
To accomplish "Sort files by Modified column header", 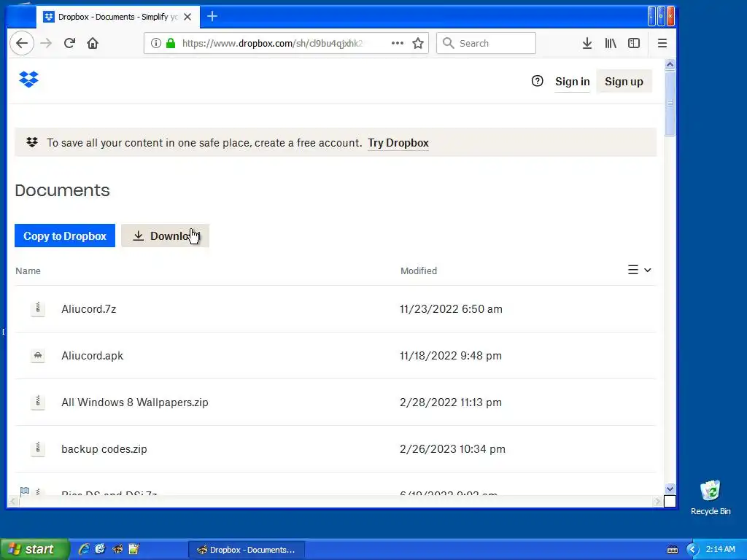I will [x=418, y=271].
